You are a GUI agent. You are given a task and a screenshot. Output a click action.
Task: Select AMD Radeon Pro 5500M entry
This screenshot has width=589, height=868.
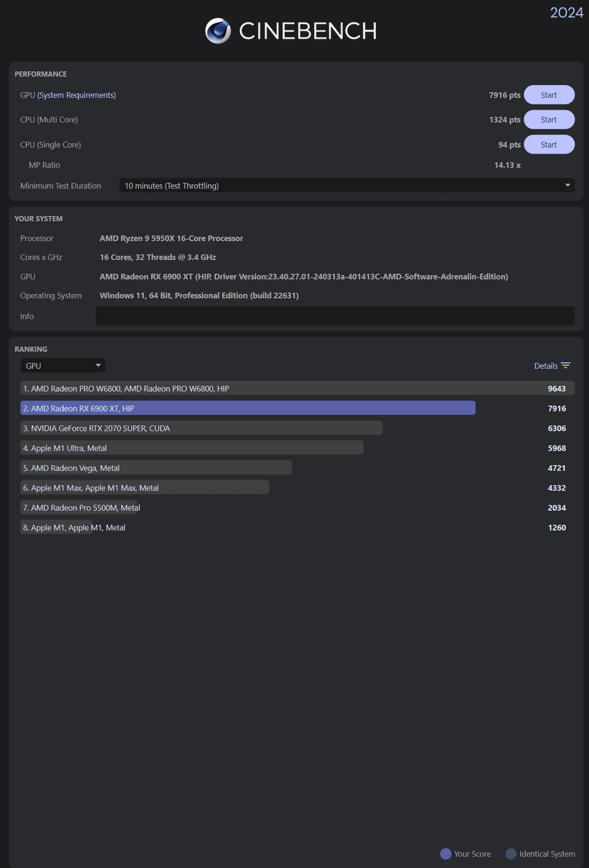pos(80,508)
